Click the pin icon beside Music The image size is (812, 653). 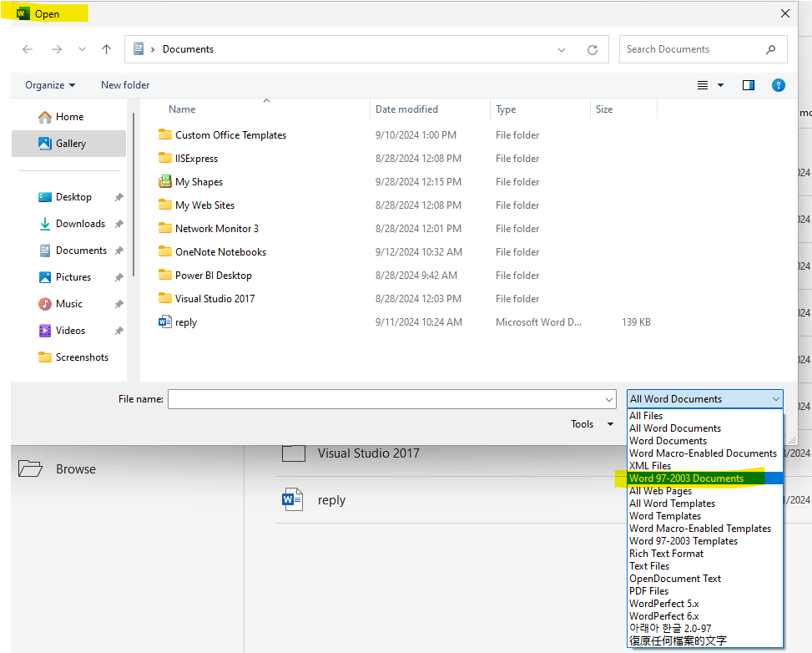pos(119,304)
